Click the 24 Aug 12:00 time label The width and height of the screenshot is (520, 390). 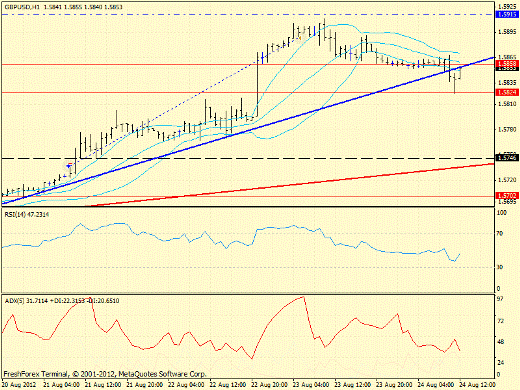click(x=478, y=385)
